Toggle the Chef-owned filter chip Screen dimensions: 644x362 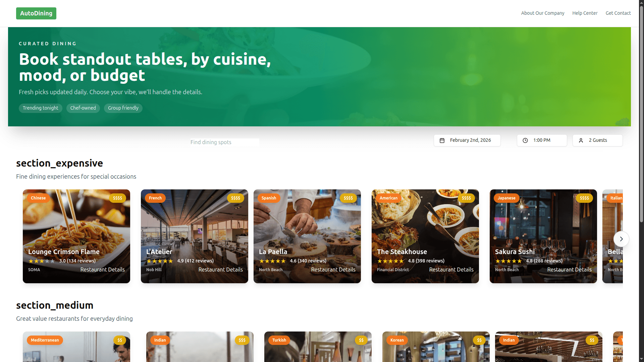coord(83,108)
